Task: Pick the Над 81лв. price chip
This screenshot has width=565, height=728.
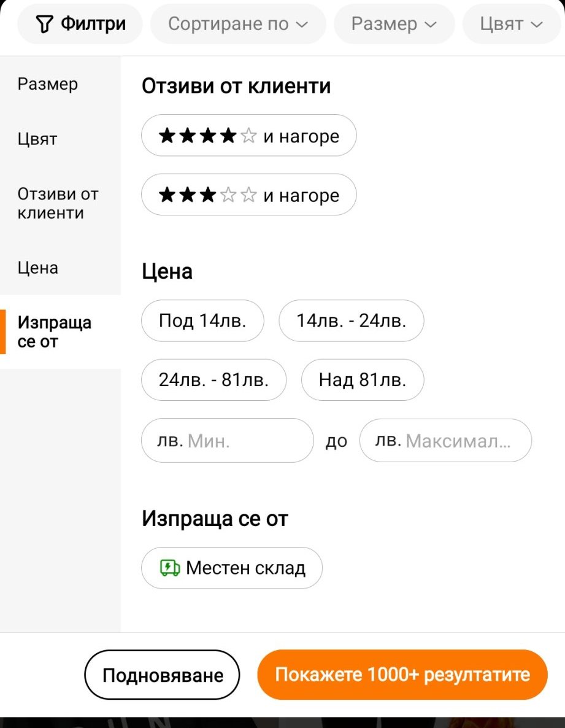Action: [362, 380]
